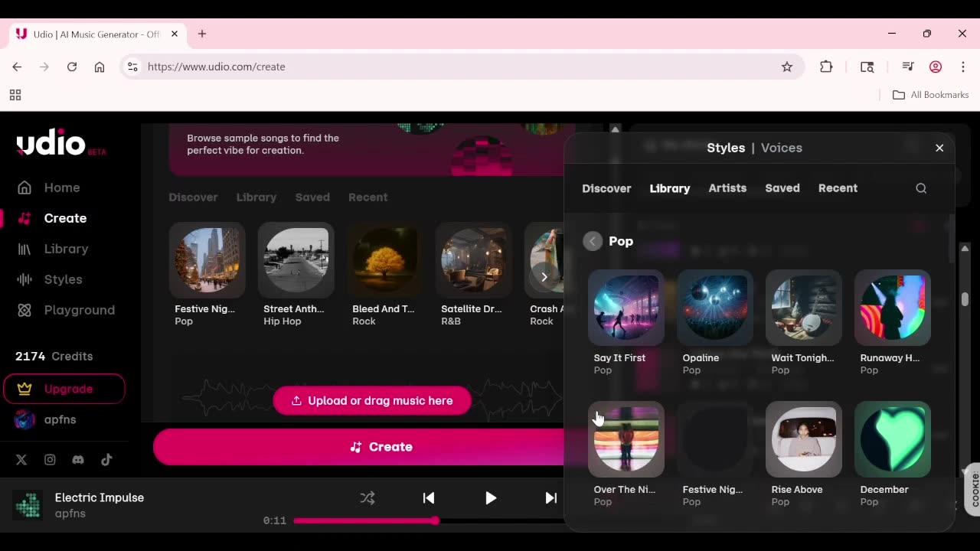
Task: Select Create in the sidebar
Action: coord(52,218)
